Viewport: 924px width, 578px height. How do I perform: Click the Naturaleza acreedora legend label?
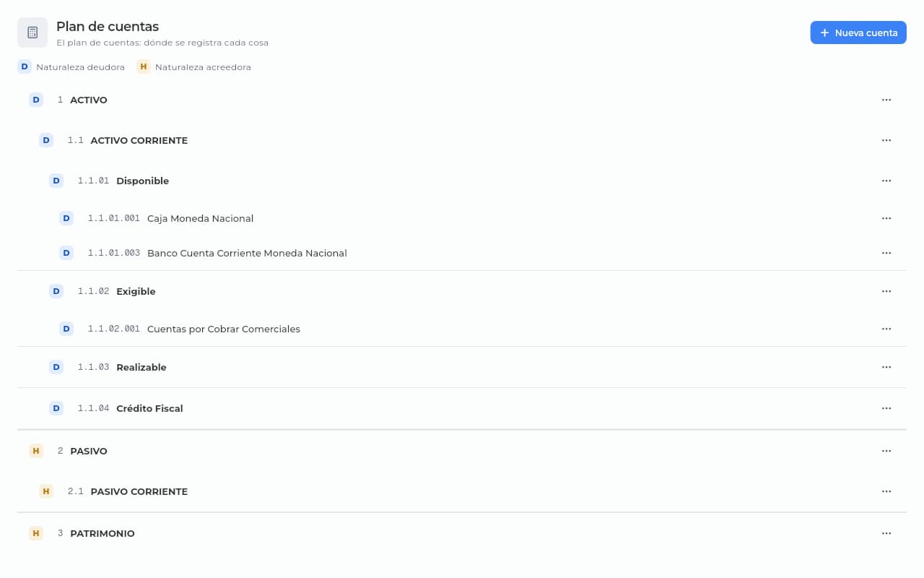click(x=203, y=67)
